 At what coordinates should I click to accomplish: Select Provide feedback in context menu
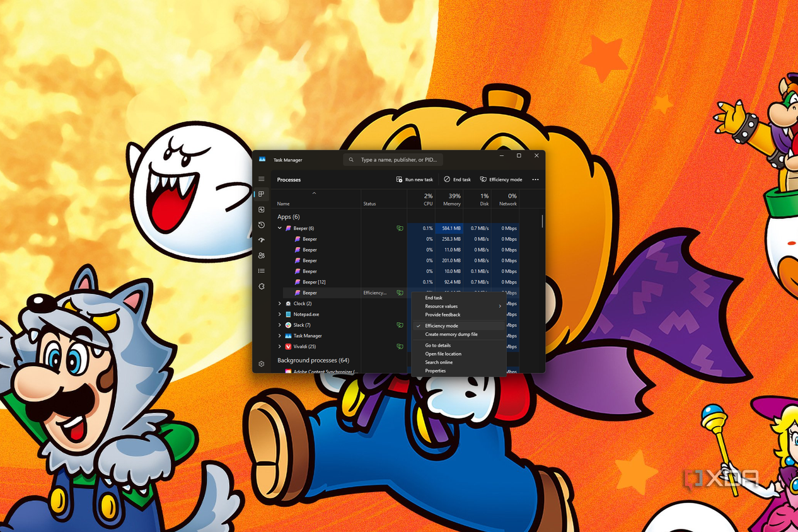point(459,315)
